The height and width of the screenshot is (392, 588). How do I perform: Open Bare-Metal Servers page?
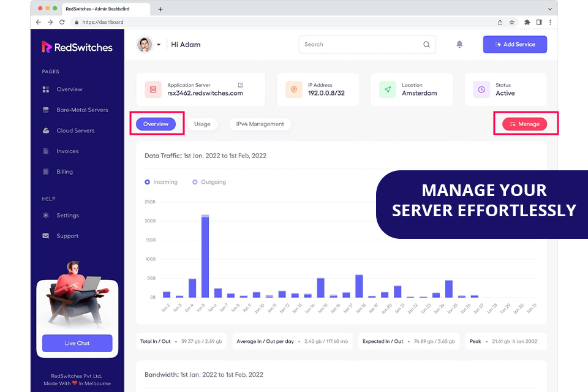(82, 110)
